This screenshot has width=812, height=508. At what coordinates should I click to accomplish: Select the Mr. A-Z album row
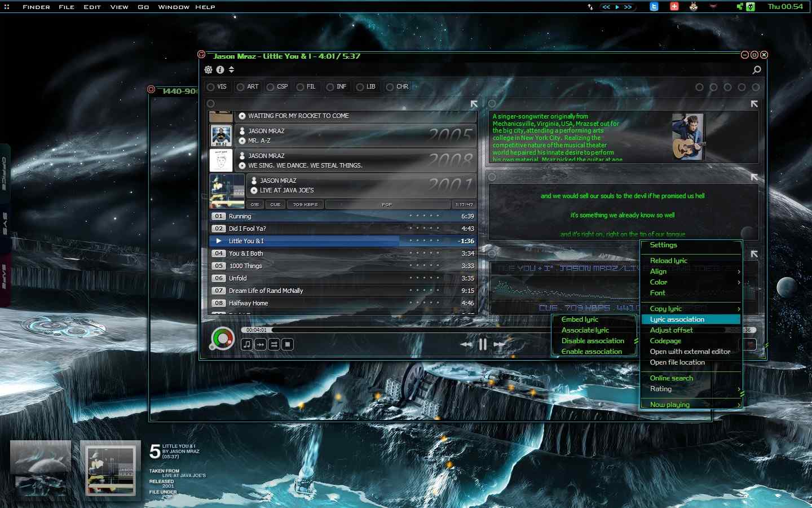coord(343,136)
